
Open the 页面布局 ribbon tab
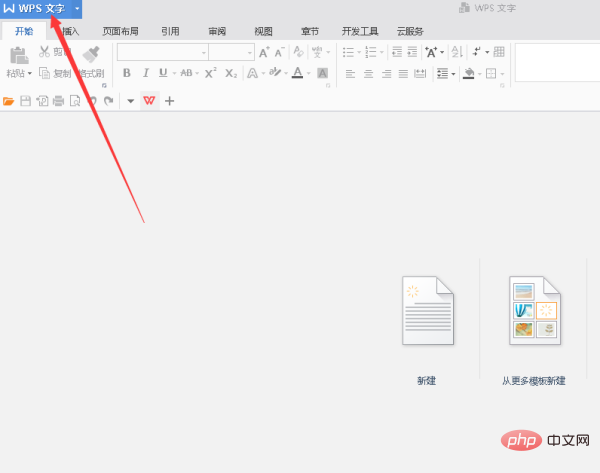(x=120, y=31)
